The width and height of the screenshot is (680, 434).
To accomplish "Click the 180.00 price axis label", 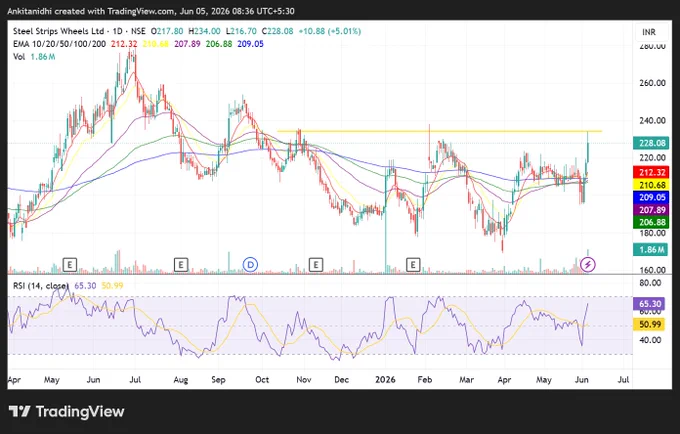I will pyautogui.click(x=652, y=233).
